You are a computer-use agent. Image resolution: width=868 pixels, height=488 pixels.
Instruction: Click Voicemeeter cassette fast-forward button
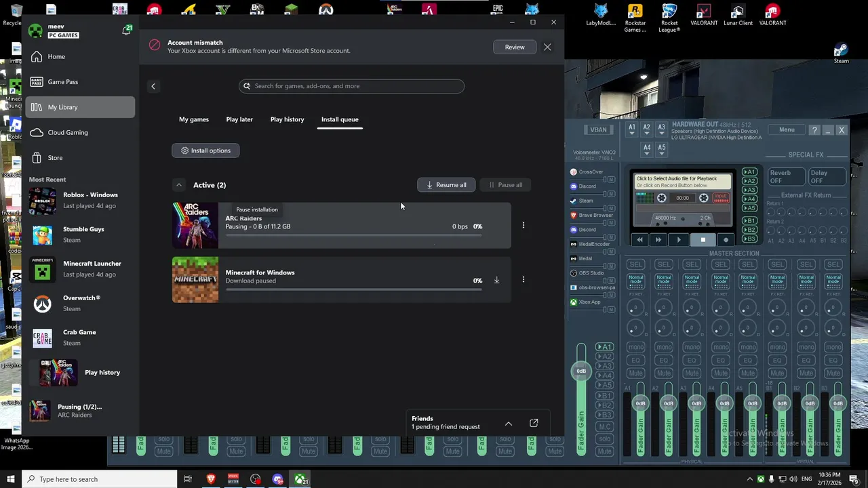pos(658,239)
